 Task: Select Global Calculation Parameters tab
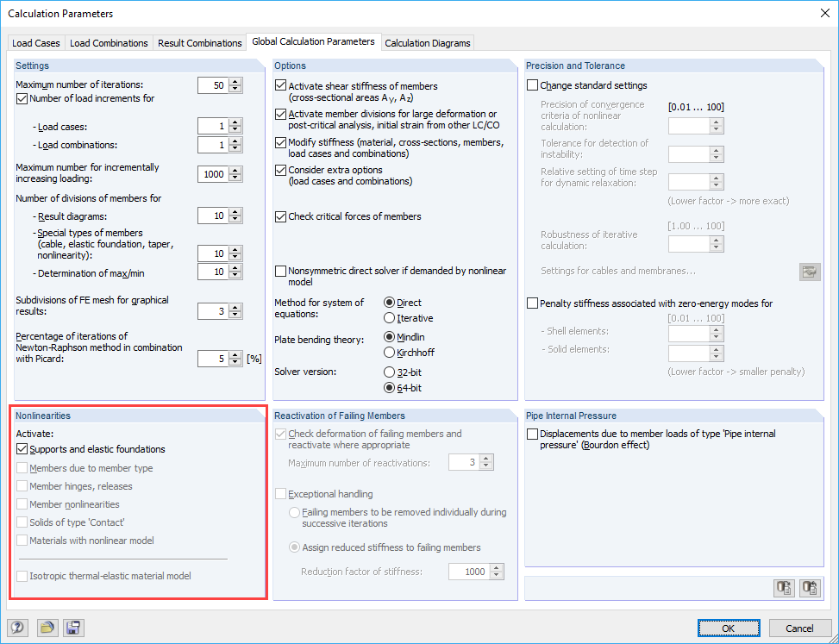(x=314, y=41)
